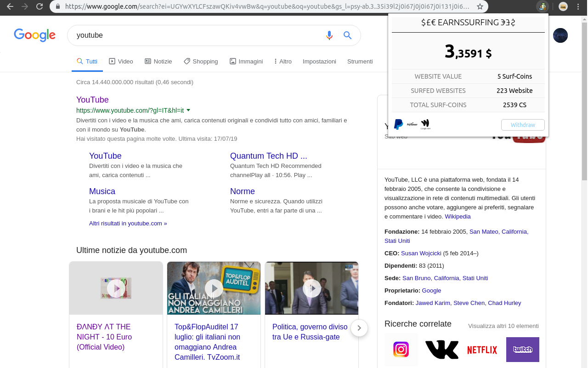Switch to the Shopping tab
The width and height of the screenshot is (588, 368).
pos(201,61)
